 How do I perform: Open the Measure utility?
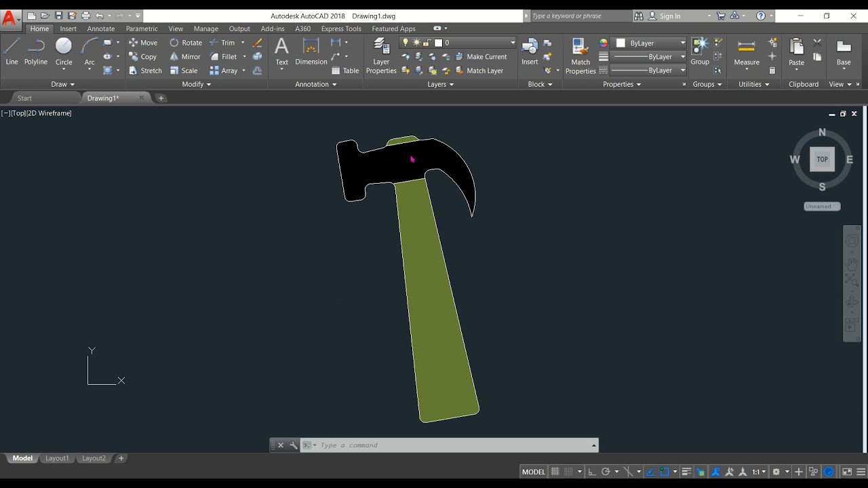[747, 53]
